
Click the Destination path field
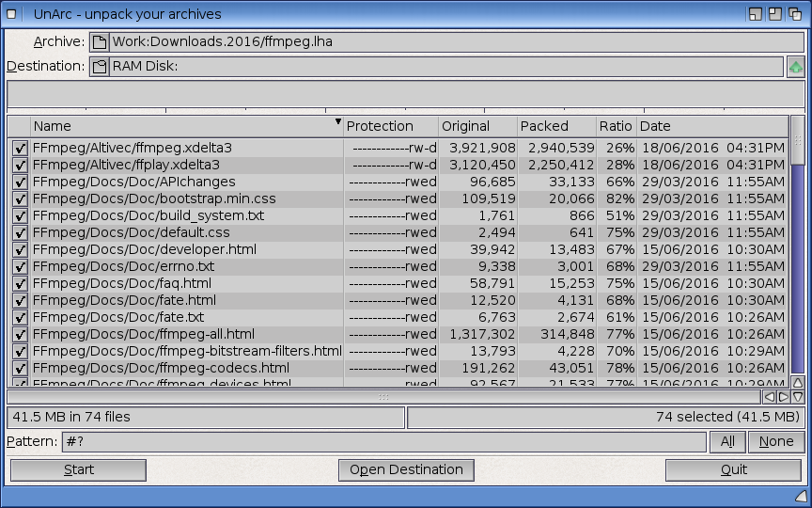pos(446,67)
